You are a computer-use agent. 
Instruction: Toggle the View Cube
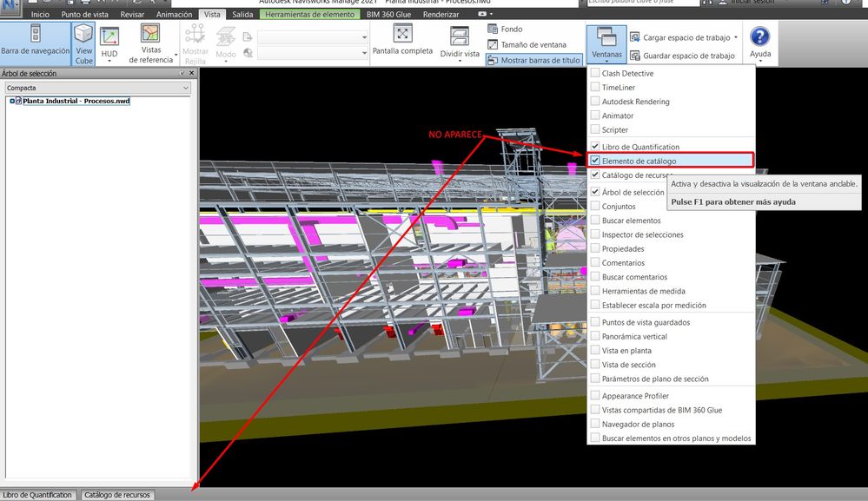click(83, 44)
